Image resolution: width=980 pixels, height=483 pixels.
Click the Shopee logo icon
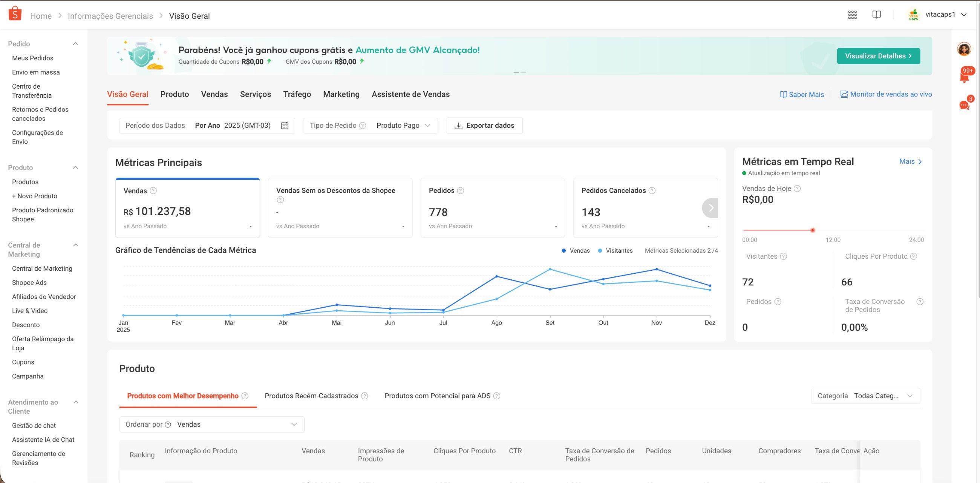[14, 14]
